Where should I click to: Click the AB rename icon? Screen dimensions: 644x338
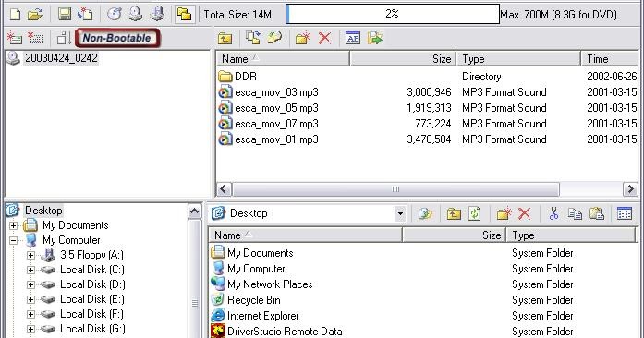353,38
